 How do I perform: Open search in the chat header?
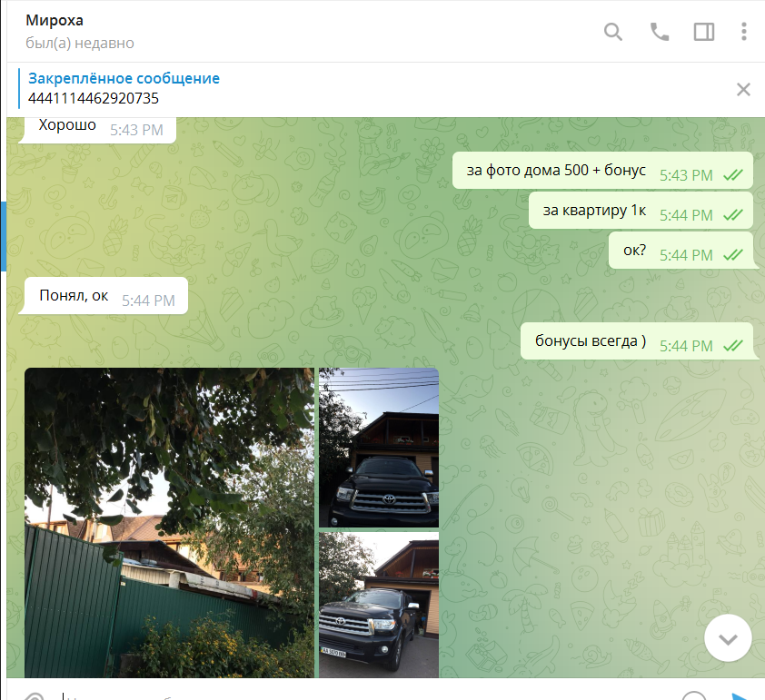coord(613,32)
